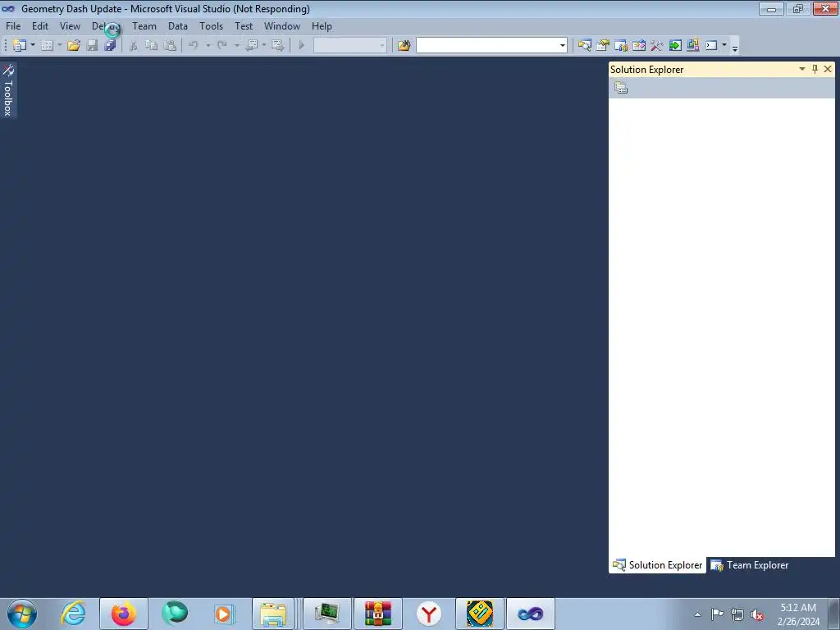
Task: Open the Help menu
Action: [x=322, y=26]
